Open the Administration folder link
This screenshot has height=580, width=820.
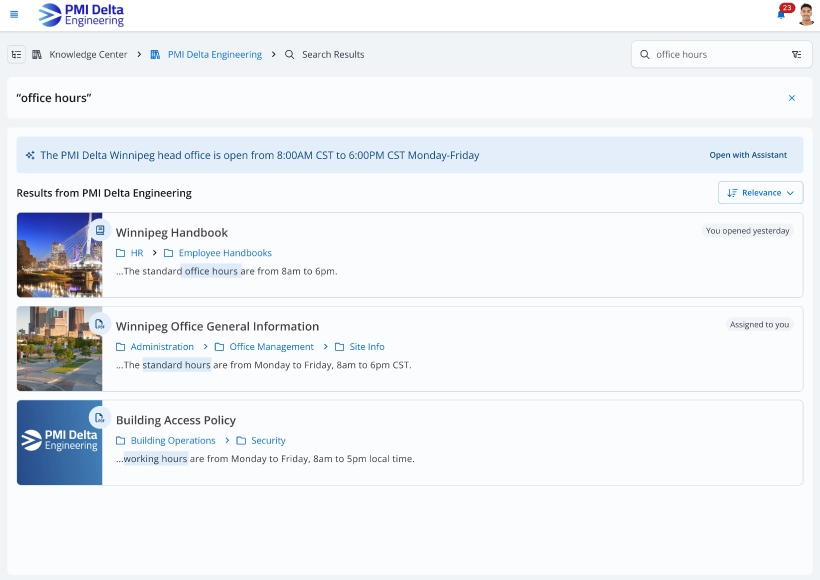(x=162, y=347)
